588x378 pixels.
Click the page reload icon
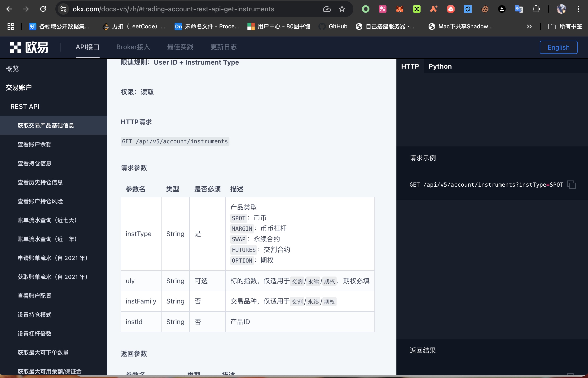43,9
